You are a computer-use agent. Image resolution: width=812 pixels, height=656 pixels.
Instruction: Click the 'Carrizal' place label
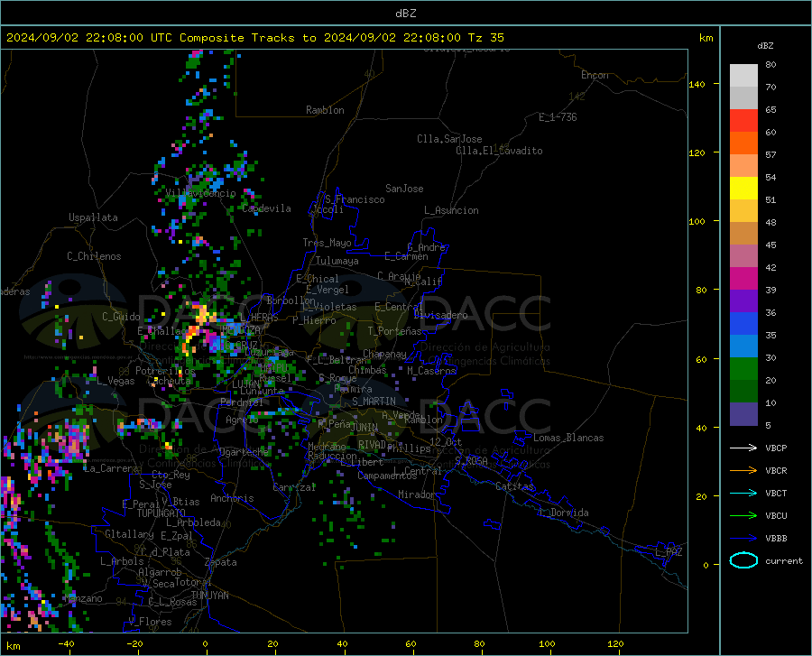(x=294, y=487)
